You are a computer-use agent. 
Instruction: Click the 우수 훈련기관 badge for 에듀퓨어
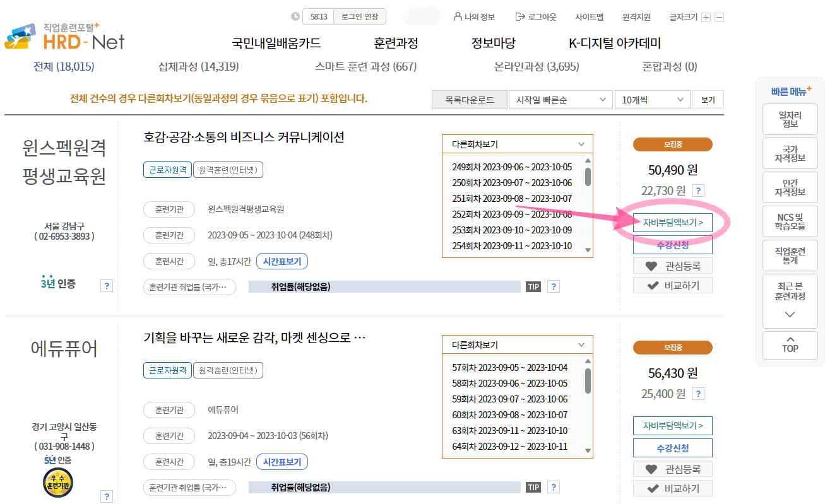[x=57, y=483]
